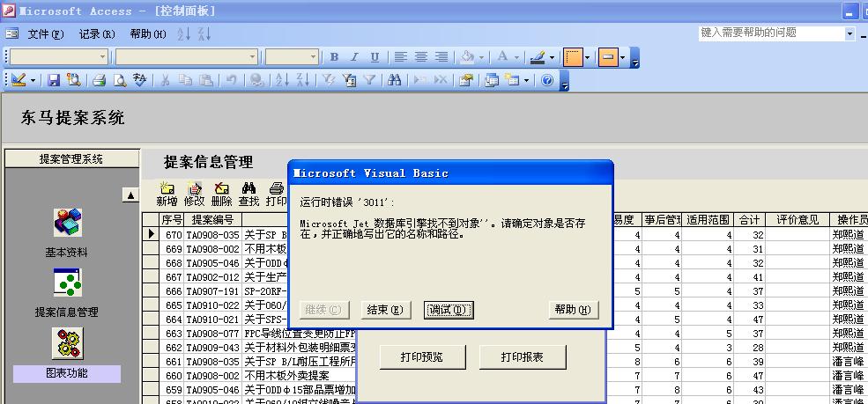Click Sort Ascending in the lower toolbar
The height and width of the screenshot is (404, 868).
point(282,81)
